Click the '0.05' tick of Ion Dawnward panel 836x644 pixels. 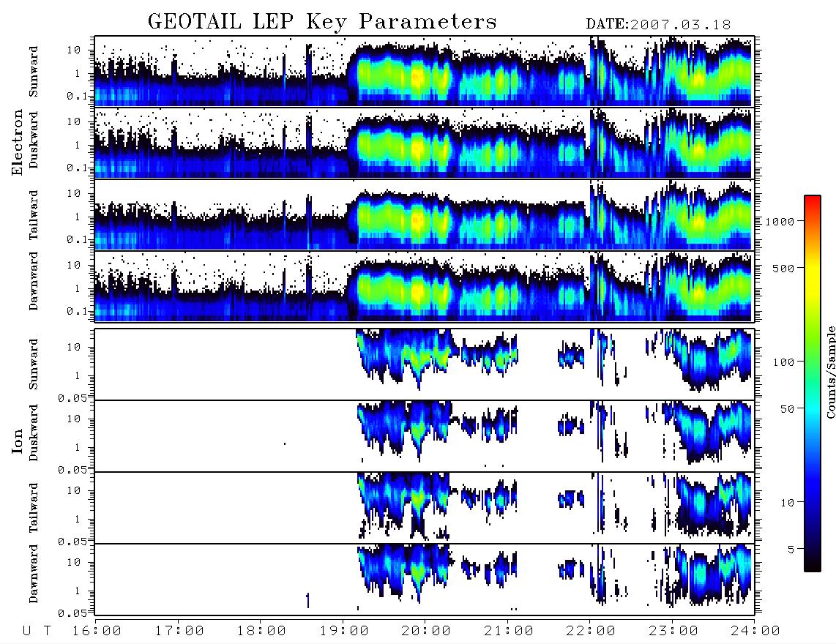[72, 613]
